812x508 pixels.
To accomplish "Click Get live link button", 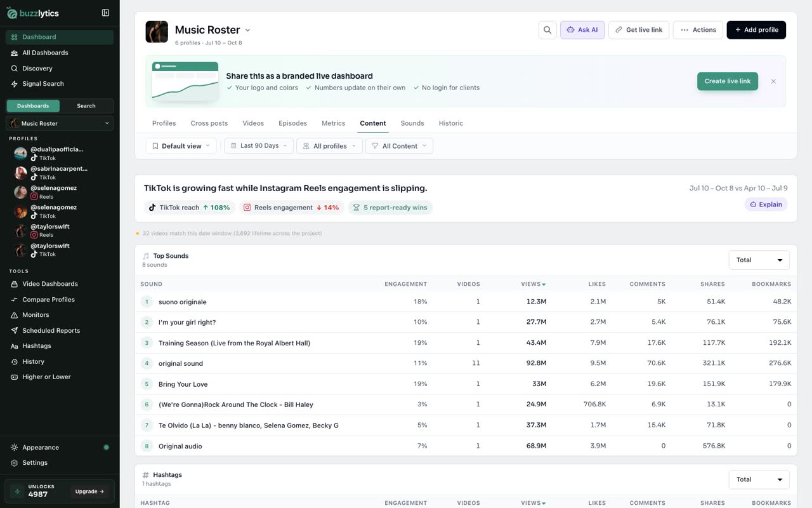I will click(639, 30).
